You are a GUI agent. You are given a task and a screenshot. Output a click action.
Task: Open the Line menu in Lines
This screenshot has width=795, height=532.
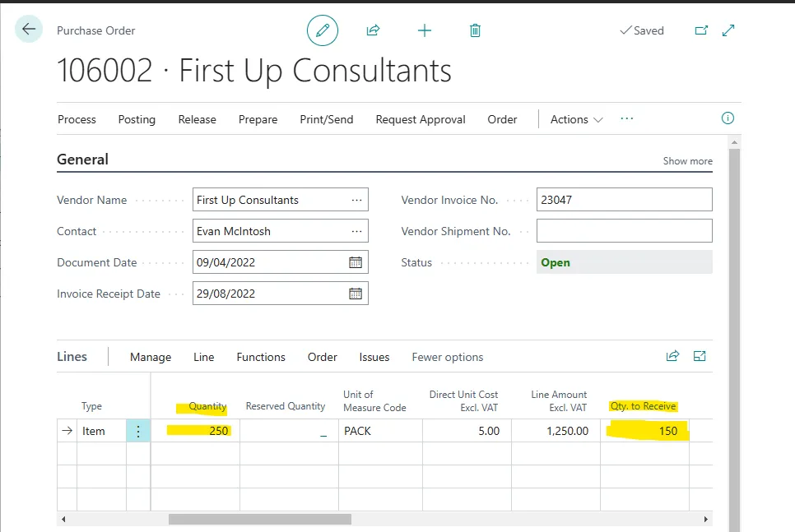[204, 357]
